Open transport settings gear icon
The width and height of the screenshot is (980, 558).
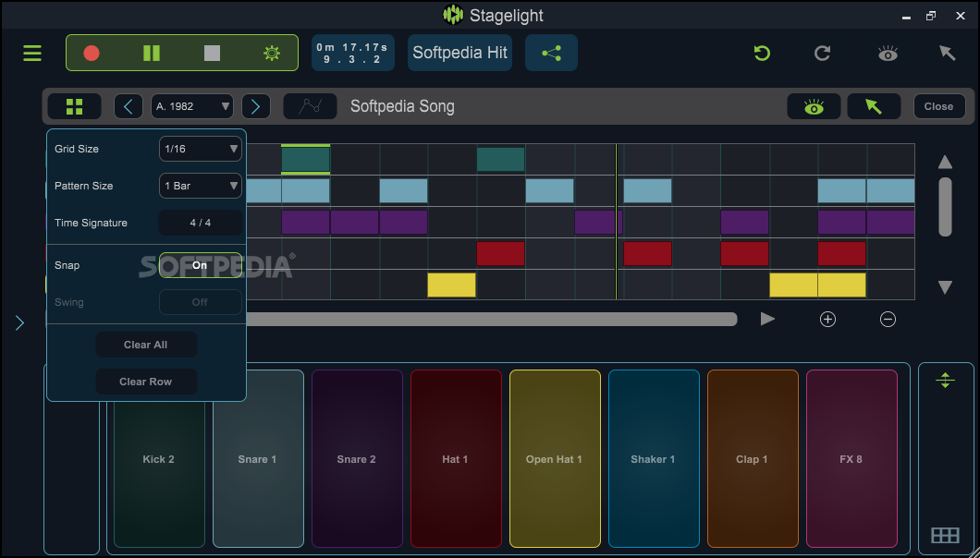pos(272,53)
